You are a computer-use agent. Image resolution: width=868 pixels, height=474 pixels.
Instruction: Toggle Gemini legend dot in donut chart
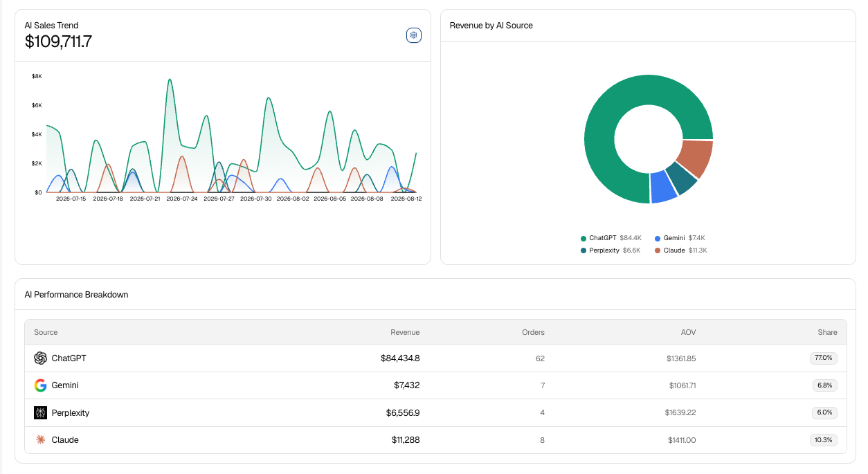[658, 238]
